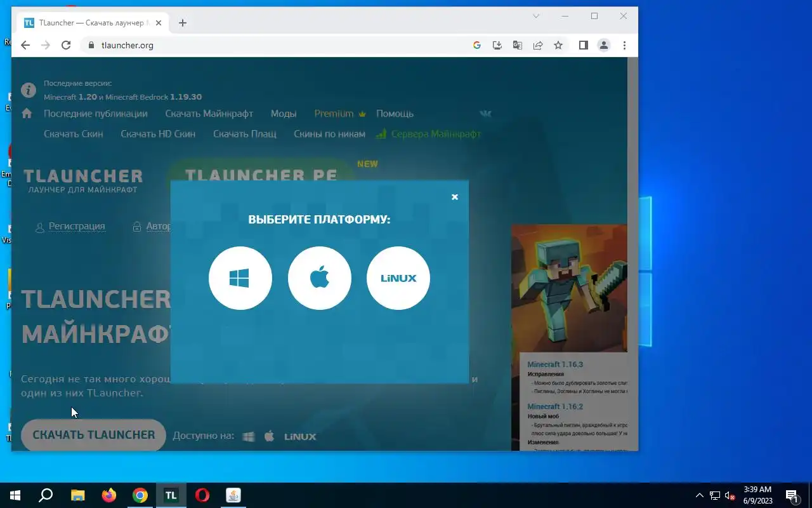Show hidden tray icons chevron
The width and height of the screenshot is (812, 508).
(x=700, y=495)
